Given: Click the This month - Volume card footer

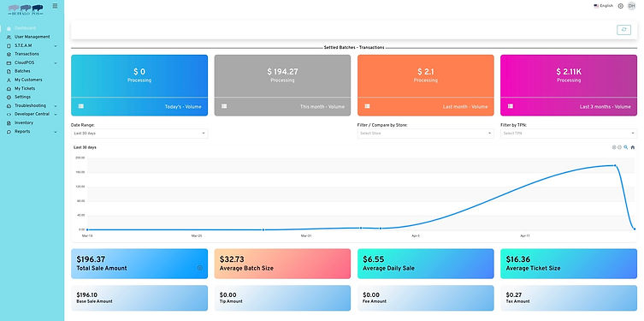Looking at the screenshot, I should pos(282,106).
